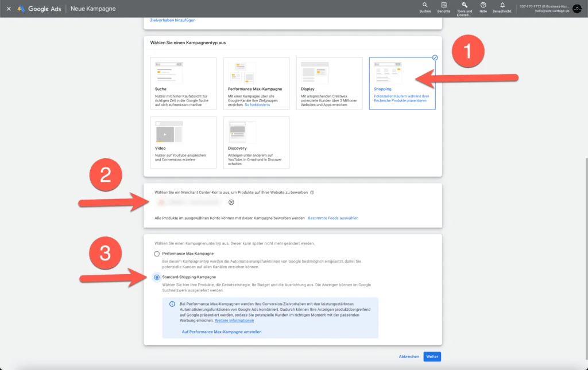Screen dimensions: 588x370
Task: Open the Weitere Informationen link
Action: pyautogui.click(x=234, y=321)
